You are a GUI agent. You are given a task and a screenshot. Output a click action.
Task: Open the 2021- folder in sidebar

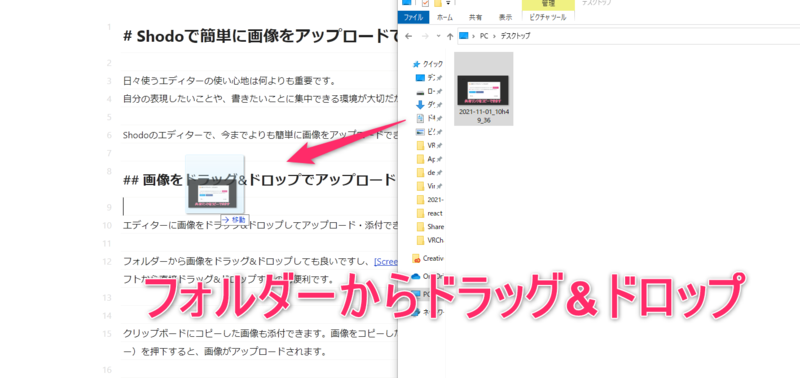coord(429,199)
